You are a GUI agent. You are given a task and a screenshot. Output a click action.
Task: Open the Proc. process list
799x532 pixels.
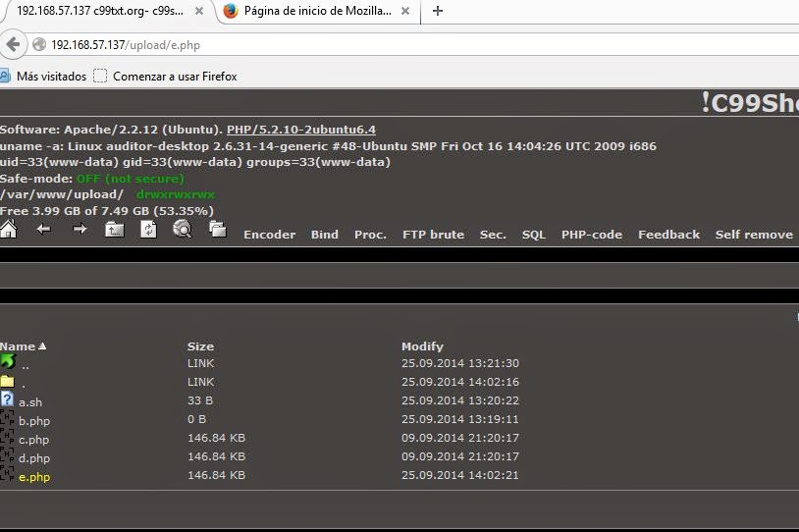pos(370,235)
